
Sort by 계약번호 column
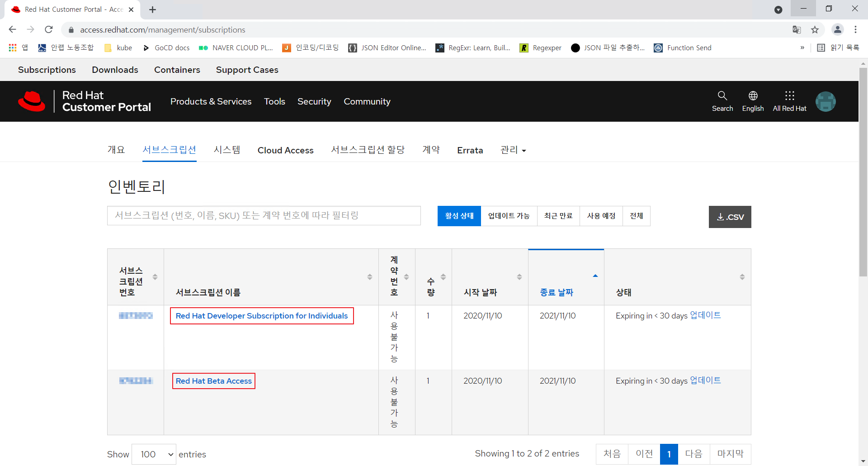[397, 277]
